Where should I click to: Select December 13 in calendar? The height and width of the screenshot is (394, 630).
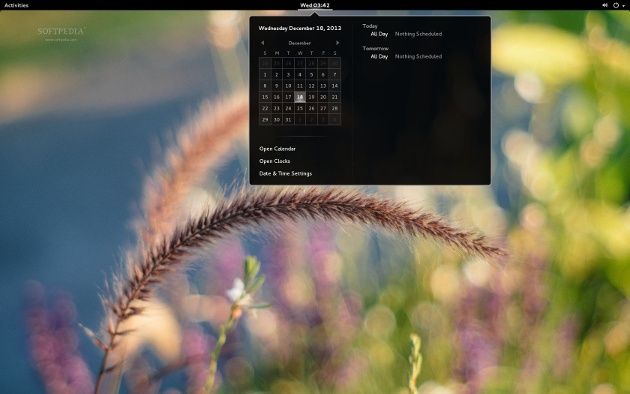(x=323, y=86)
